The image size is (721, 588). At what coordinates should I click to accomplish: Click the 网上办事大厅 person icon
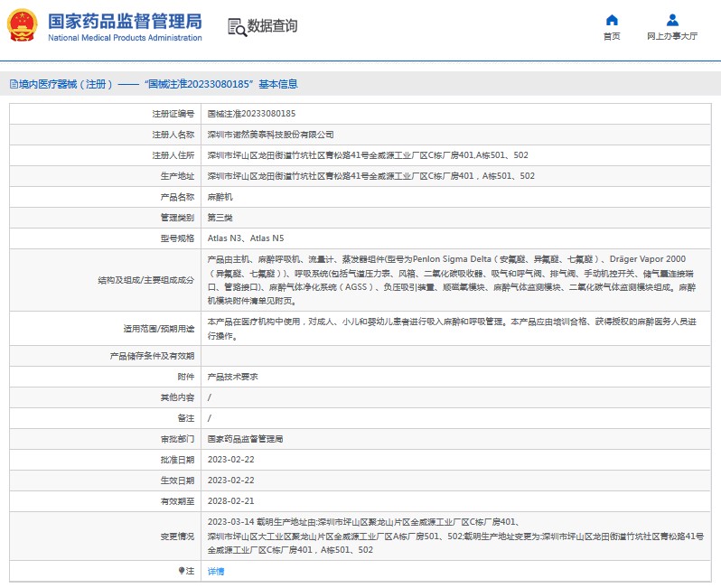click(672, 21)
